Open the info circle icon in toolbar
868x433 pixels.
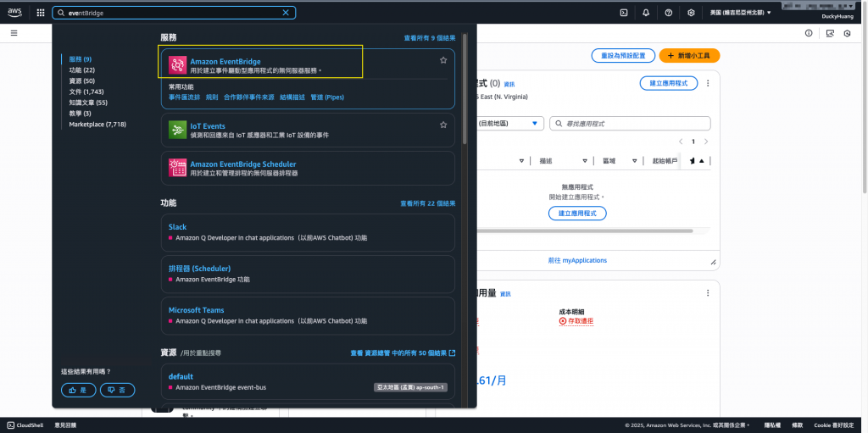[809, 33]
